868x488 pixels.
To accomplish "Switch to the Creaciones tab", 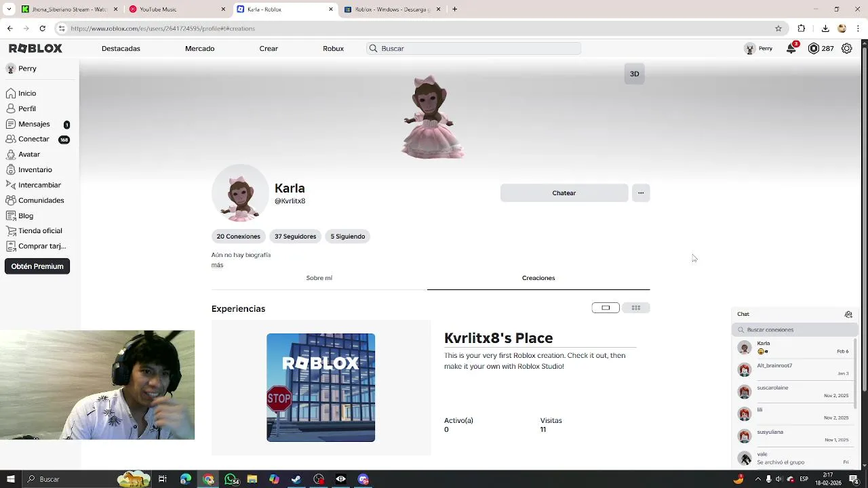I will (x=538, y=278).
